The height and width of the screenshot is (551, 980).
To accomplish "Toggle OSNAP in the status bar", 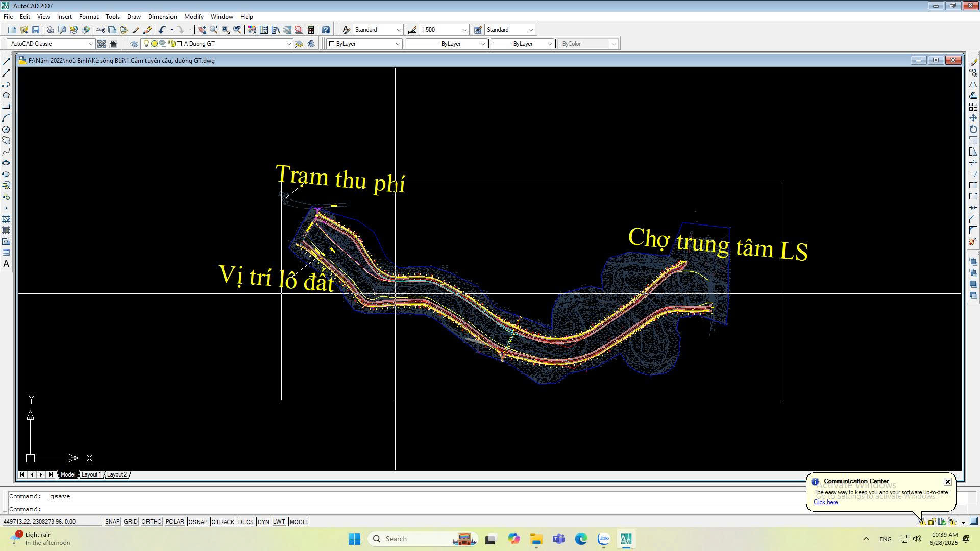I will [x=198, y=522].
